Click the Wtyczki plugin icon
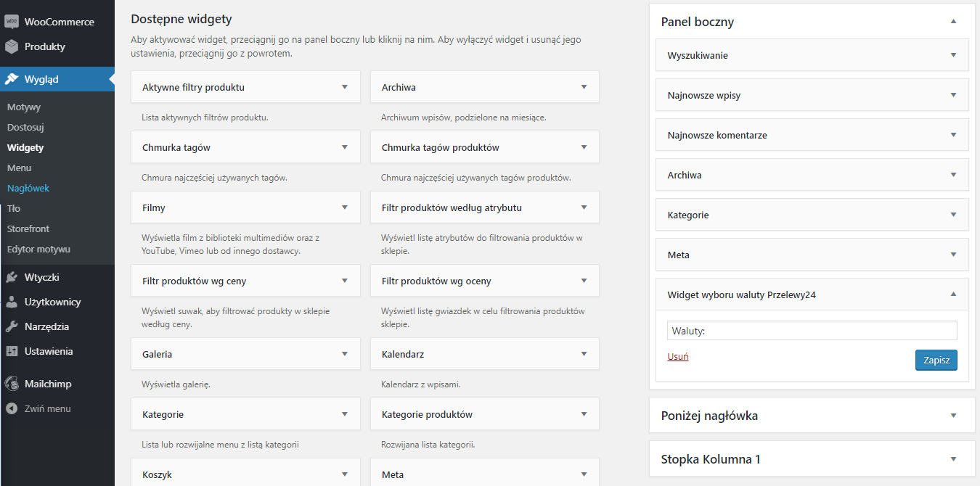This screenshot has width=980, height=486. 12,277
